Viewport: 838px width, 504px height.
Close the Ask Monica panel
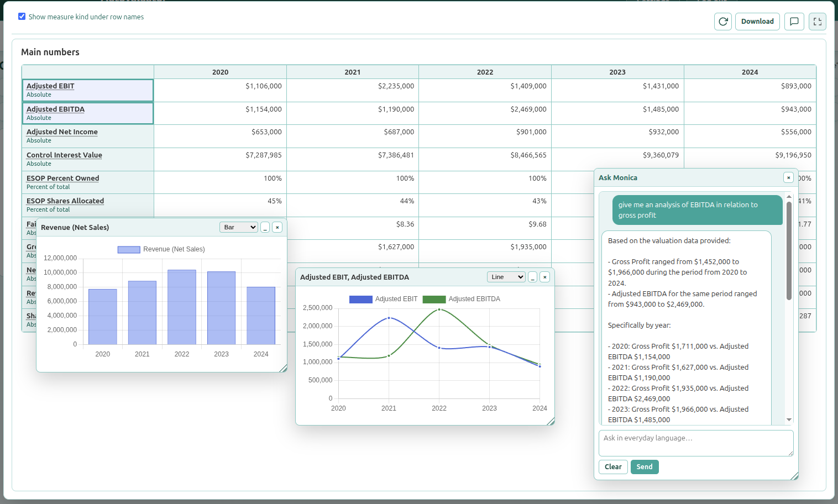click(788, 177)
